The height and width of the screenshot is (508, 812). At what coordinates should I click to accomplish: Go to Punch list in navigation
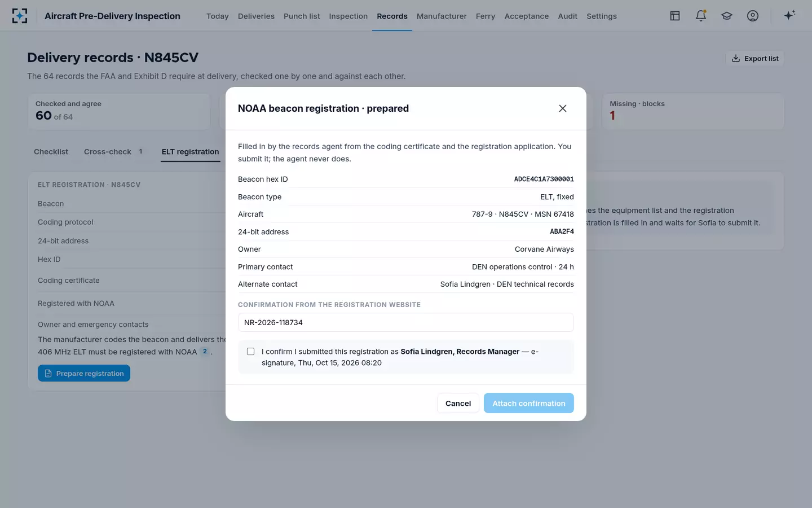tap(302, 16)
